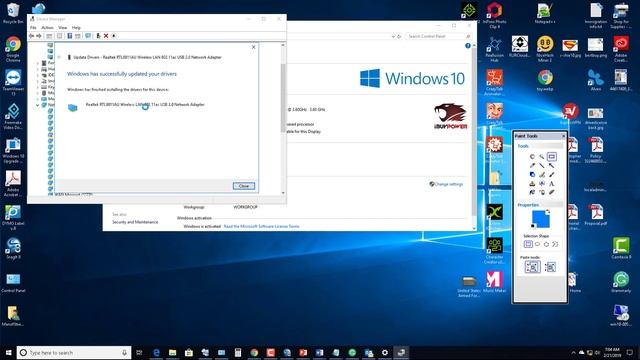Open the TeamViewer 13 desktop icon

(x=13, y=82)
